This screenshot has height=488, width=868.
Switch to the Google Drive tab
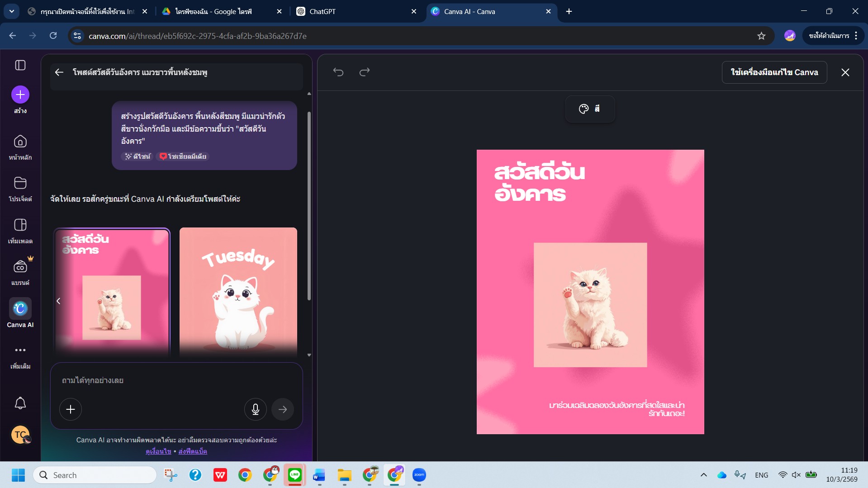[x=217, y=11]
